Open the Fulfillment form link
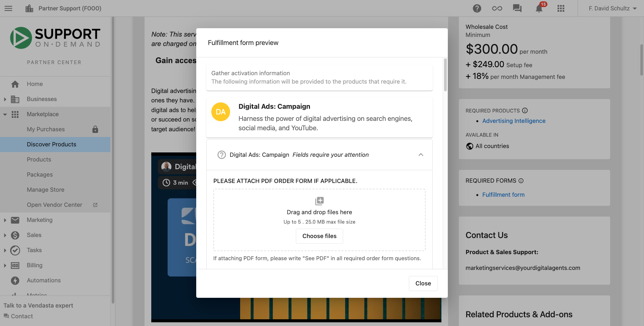 pos(503,195)
